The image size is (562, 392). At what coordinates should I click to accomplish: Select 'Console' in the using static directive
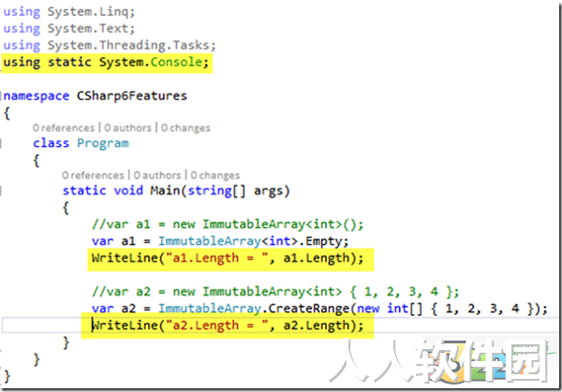(176, 62)
